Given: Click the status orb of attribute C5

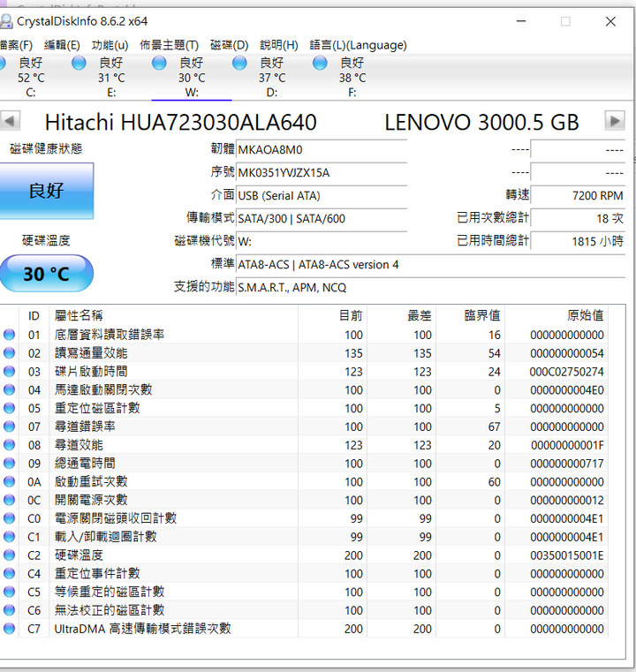Looking at the screenshot, I should click(9, 593).
